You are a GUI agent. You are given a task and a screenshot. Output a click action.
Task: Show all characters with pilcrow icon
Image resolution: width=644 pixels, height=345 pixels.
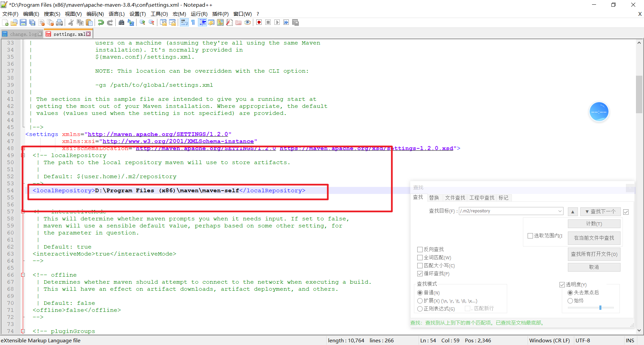[193, 22]
